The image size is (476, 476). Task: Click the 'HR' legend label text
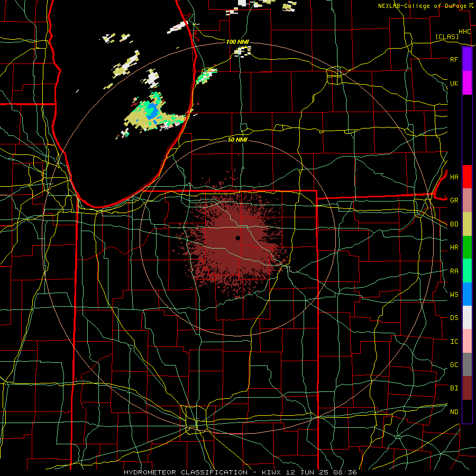tap(454, 248)
